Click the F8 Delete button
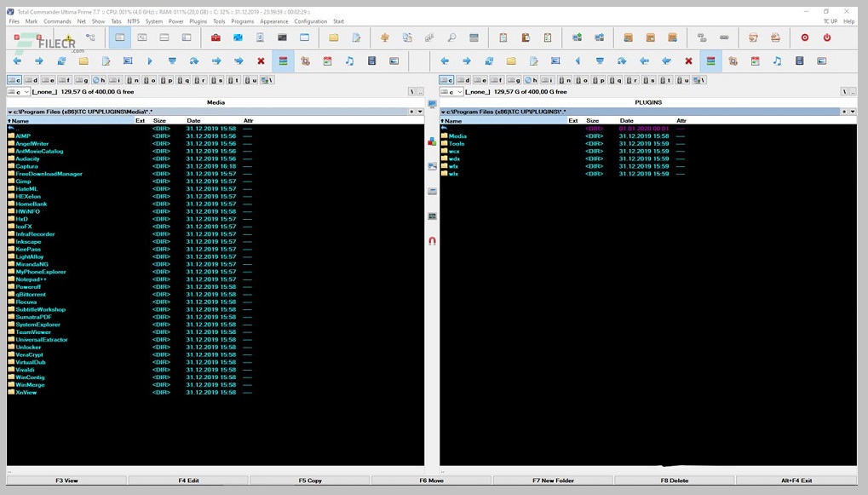This screenshot has height=495, width=868. click(675, 480)
